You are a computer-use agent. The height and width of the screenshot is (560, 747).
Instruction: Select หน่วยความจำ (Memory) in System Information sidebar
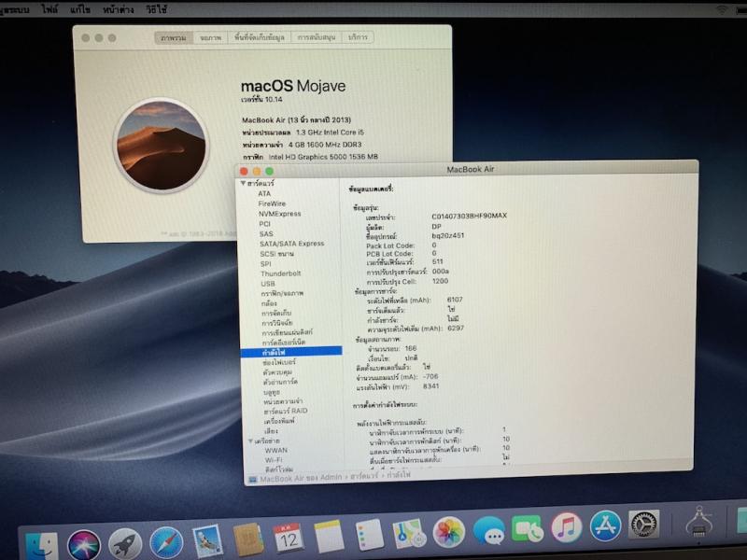(284, 401)
